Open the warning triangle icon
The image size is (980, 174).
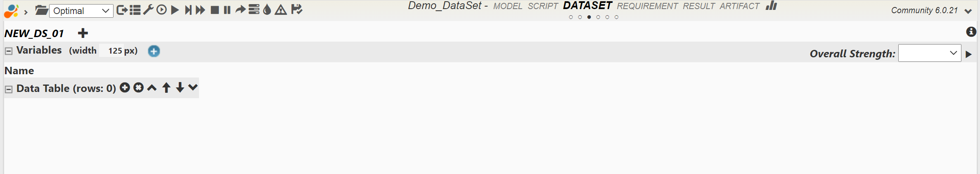(281, 10)
